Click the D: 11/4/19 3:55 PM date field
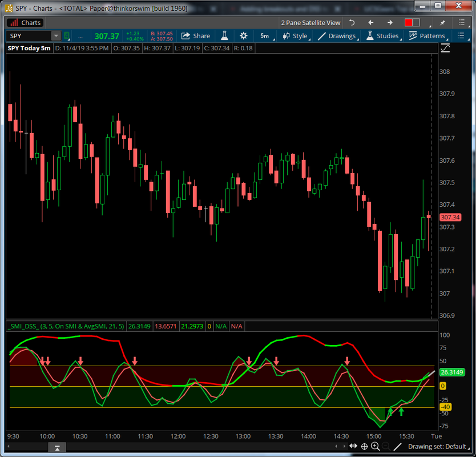476x457 pixels. [82, 48]
